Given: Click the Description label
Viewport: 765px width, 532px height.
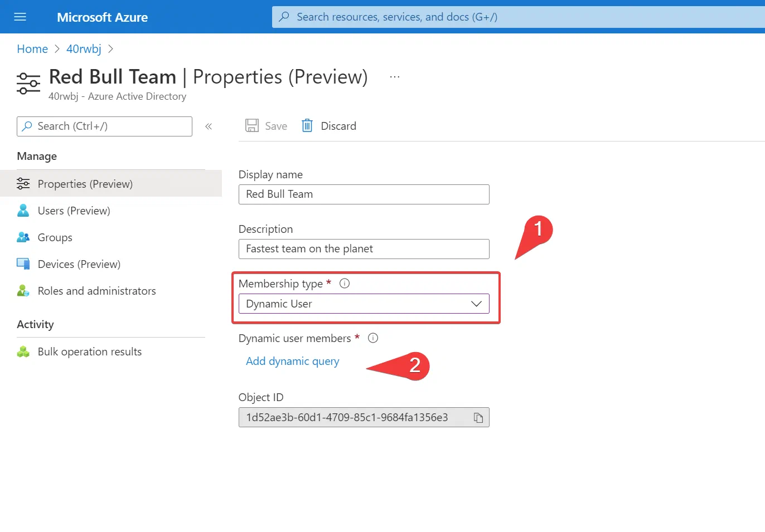Looking at the screenshot, I should tap(265, 229).
